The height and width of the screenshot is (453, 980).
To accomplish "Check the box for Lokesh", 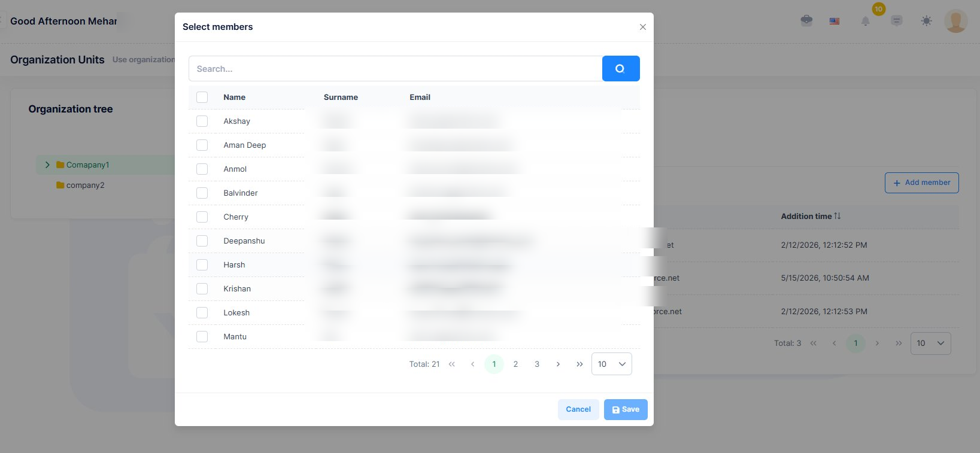I will point(202,312).
